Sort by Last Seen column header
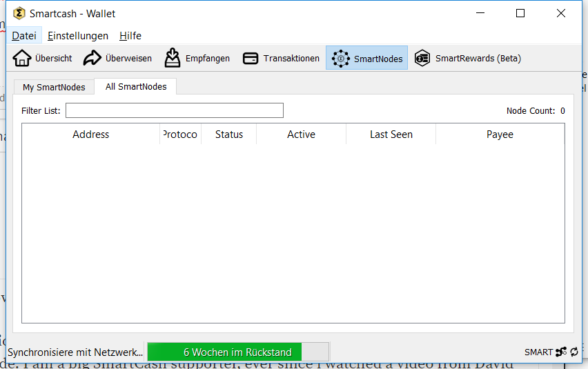 [391, 134]
